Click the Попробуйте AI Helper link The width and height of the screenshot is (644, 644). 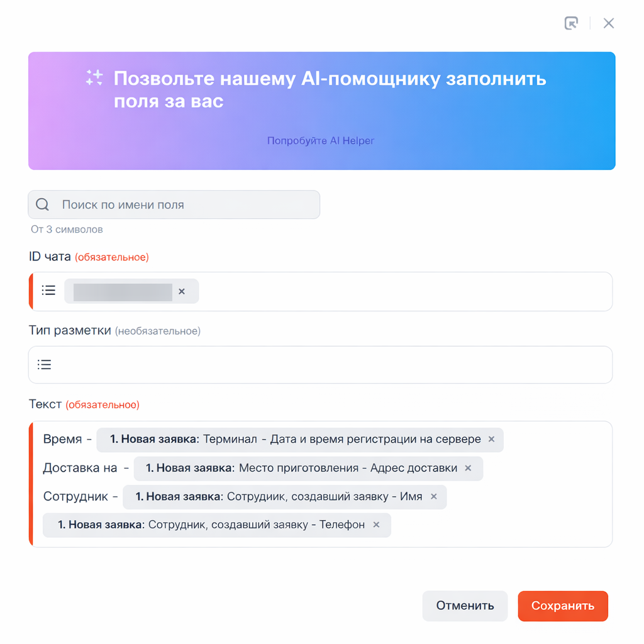[321, 141]
